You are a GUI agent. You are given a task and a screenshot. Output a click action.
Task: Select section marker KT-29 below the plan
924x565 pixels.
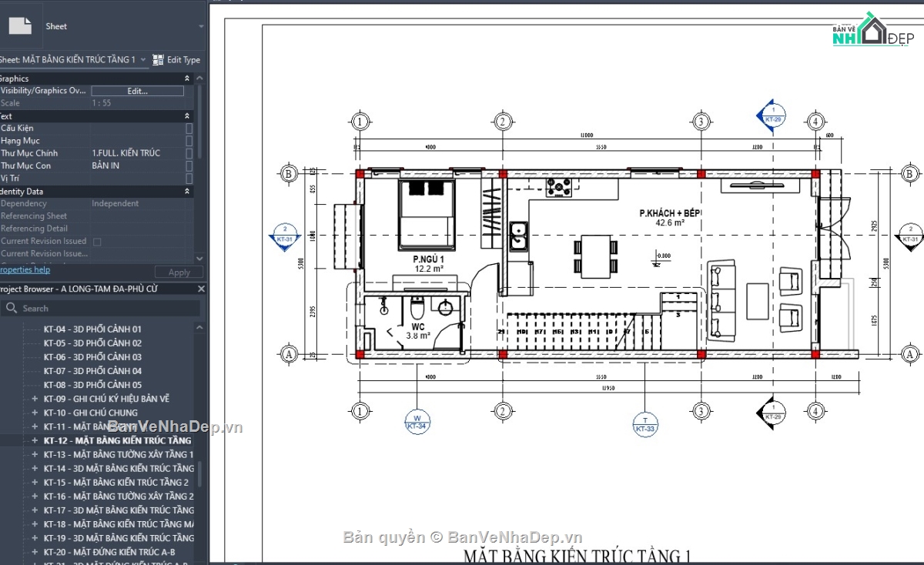[772, 413]
